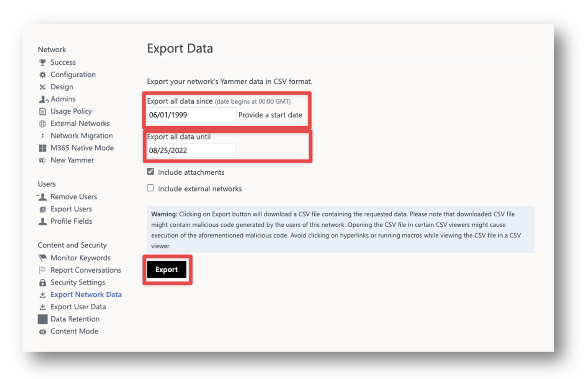The image size is (588, 379).
Task: Click the Export all data since date field
Action: [191, 115]
